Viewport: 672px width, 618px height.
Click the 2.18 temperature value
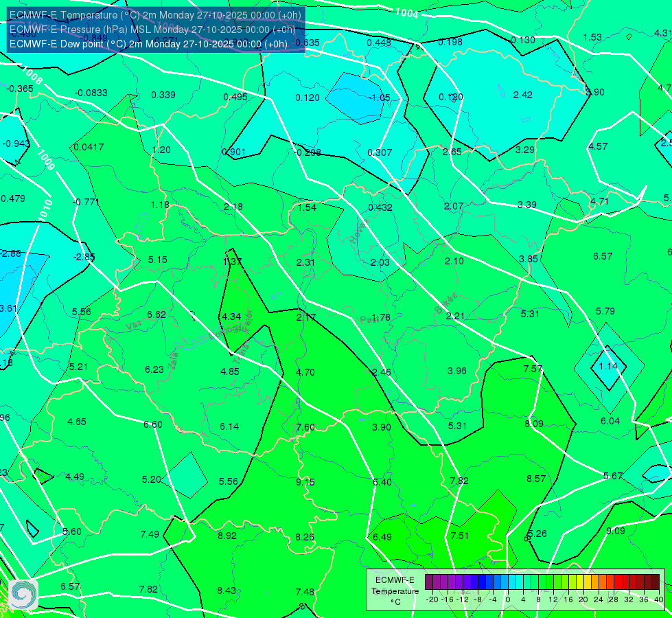[233, 207]
